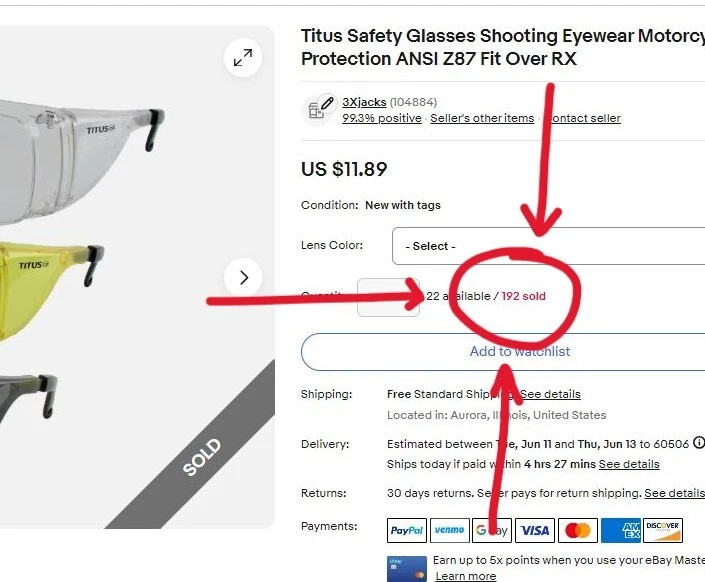Click the PayPal payment icon
This screenshot has width=705, height=582.
pyautogui.click(x=406, y=530)
